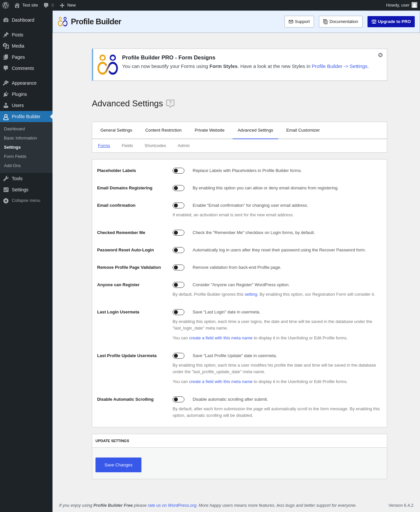The width and height of the screenshot is (420, 512).
Task: Click the Save Changes button
Action: click(x=118, y=465)
